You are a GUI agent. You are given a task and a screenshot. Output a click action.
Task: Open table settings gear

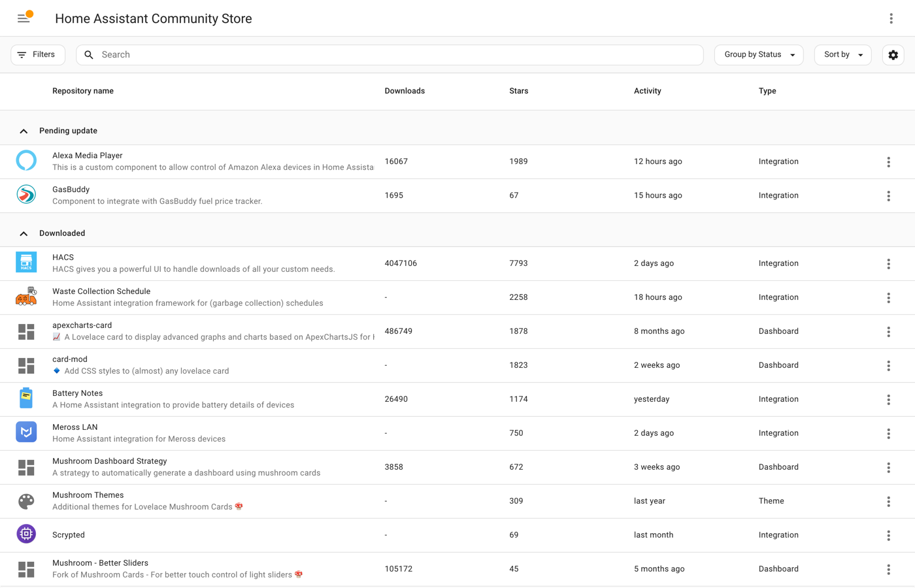point(893,55)
